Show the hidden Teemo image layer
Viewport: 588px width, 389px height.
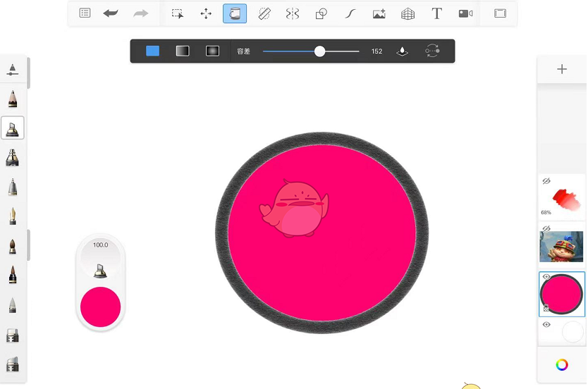[546, 228]
